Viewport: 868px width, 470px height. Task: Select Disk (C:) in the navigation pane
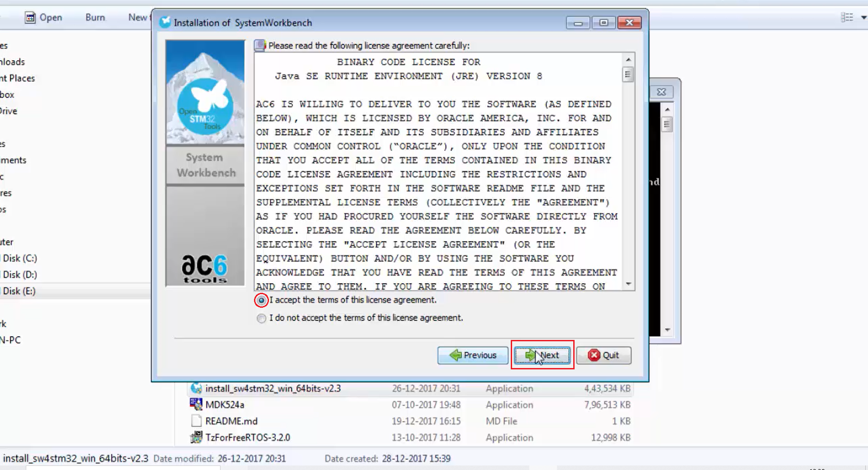point(20,258)
